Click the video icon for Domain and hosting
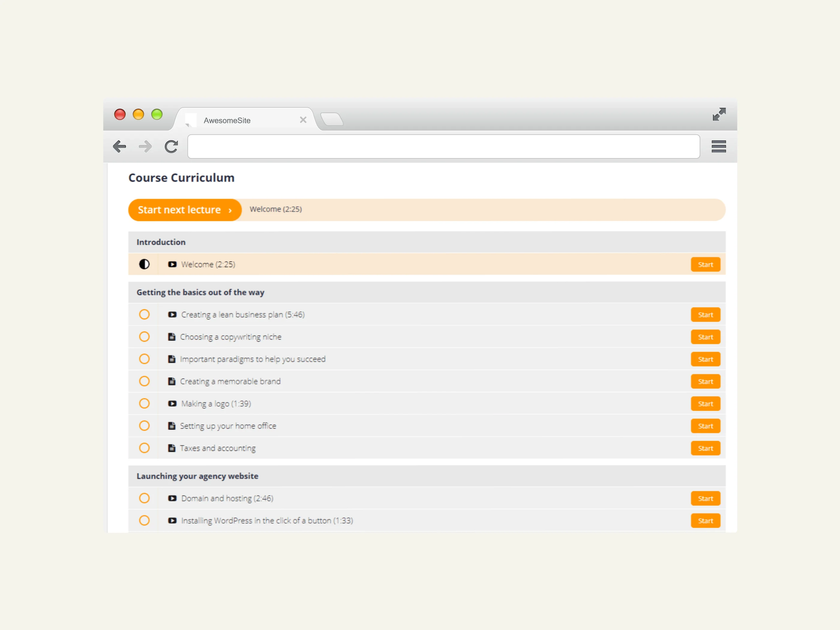Image resolution: width=840 pixels, height=630 pixels. (172, 498)
